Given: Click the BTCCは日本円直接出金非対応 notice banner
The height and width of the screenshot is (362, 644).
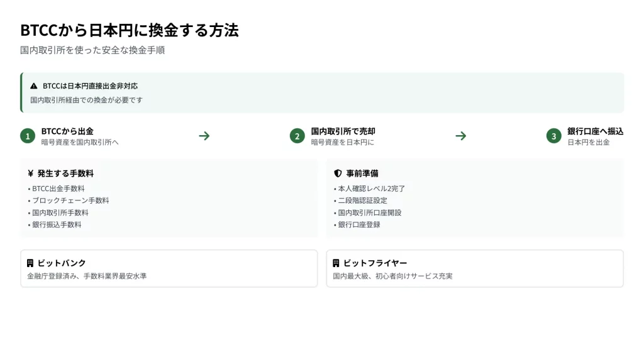Looking at the screenshot, I should point(322,92).
